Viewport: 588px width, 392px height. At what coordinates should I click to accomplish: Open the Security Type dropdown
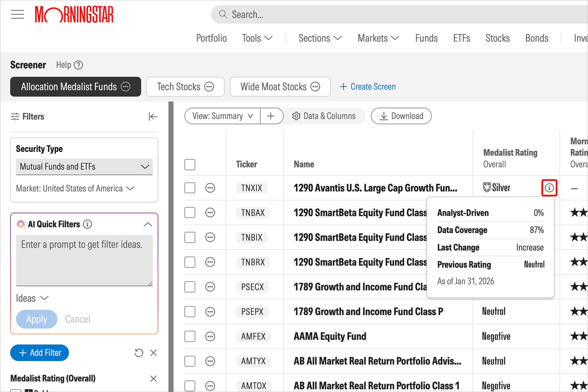(x=84, y=167)
